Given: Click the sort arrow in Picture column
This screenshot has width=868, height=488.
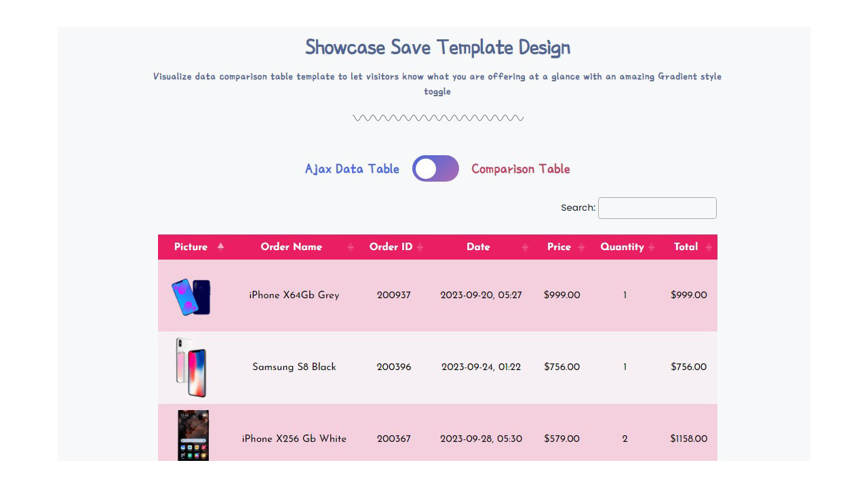Looking at the screenshot, I should pyautogui.click(x=220, y=247).
